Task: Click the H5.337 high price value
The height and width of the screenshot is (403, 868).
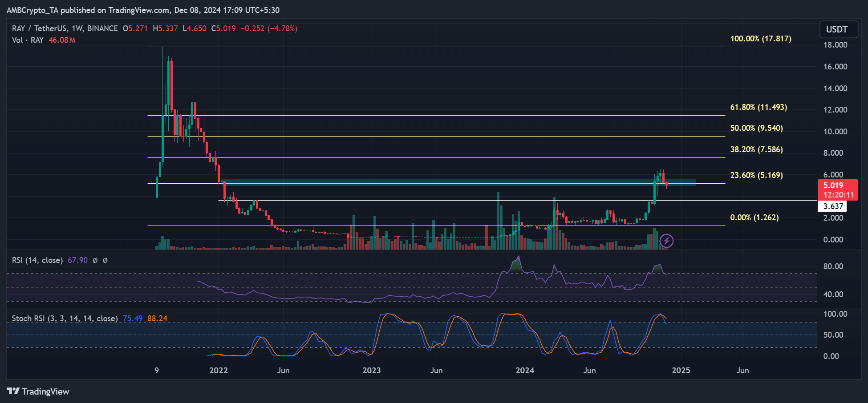Action: (165, 28)
